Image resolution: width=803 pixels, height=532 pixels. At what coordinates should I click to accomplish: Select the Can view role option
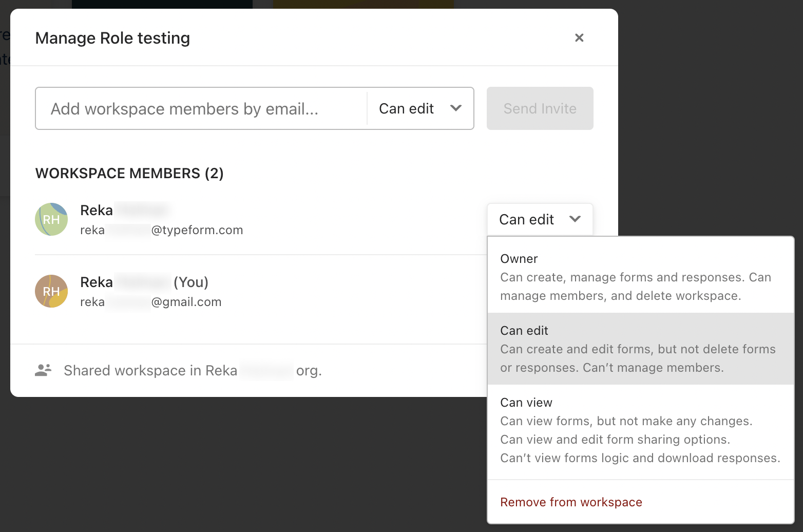641,430
